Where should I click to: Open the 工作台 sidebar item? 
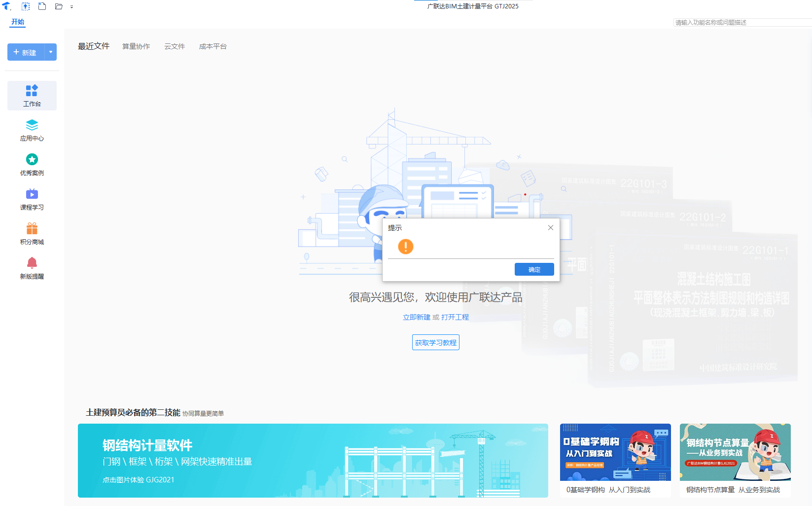(x=32, y=96)
